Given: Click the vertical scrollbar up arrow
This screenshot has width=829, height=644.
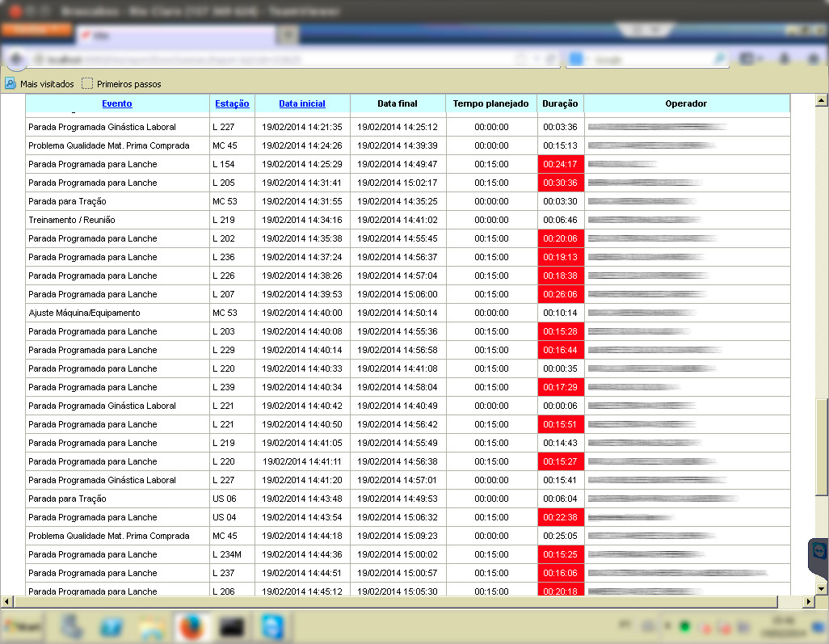Looking at the screenshot, I should click(x=821, y=100).
